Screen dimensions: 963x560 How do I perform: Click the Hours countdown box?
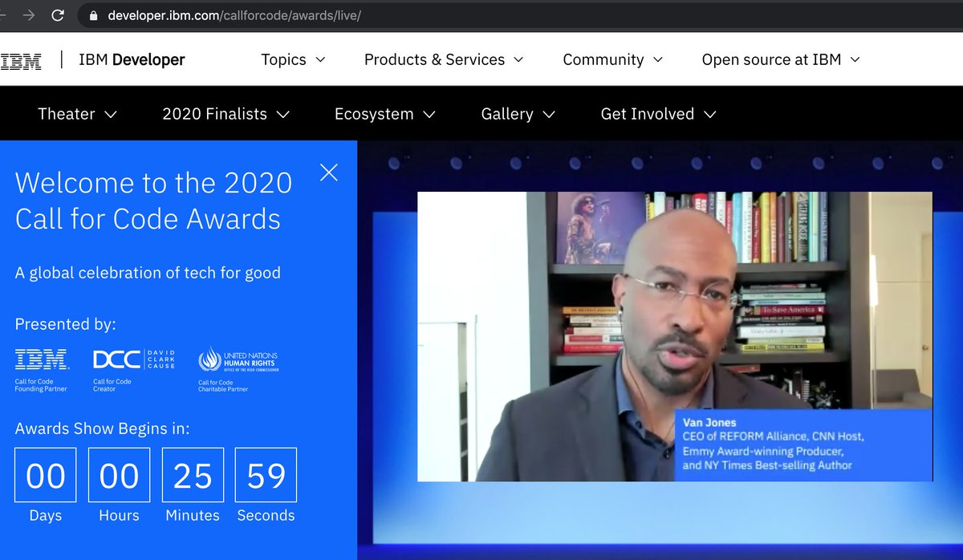click(x=119, y=476)
